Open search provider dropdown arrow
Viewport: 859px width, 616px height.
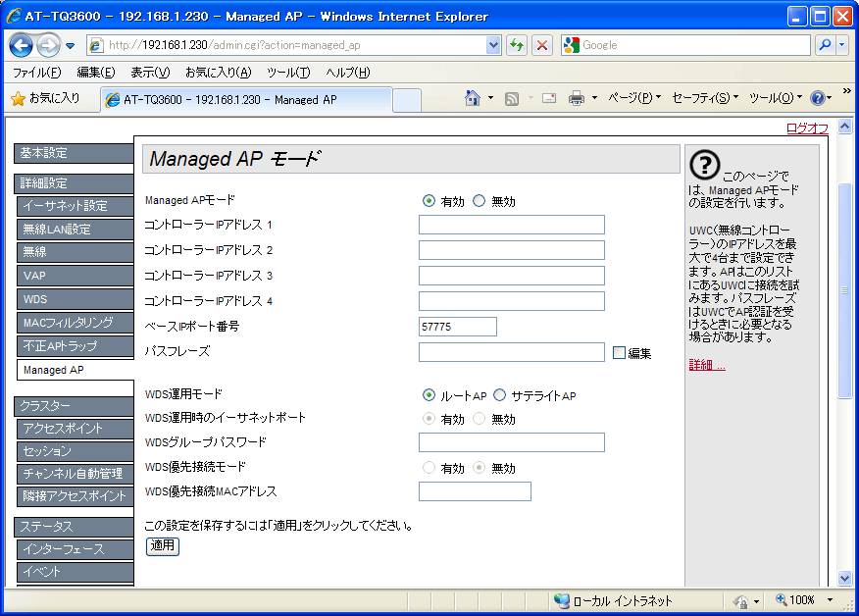coord(842,45)
